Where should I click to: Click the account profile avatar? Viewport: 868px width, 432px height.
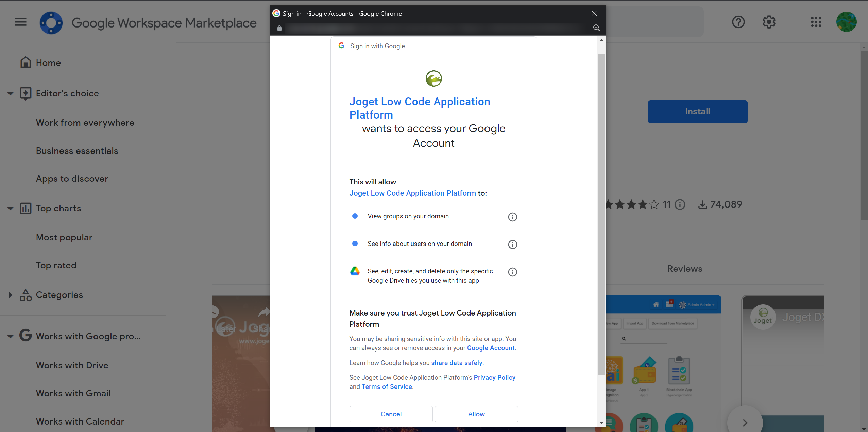[x=846, y=22]
